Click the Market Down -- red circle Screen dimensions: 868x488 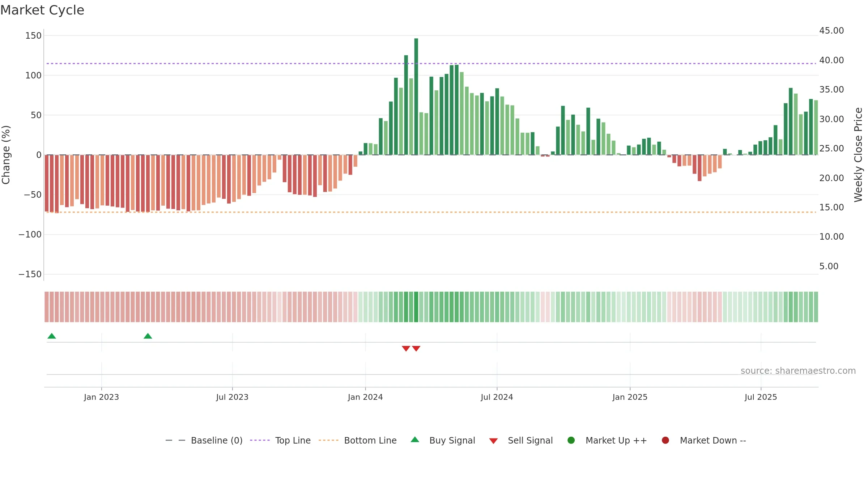(665, 440)
